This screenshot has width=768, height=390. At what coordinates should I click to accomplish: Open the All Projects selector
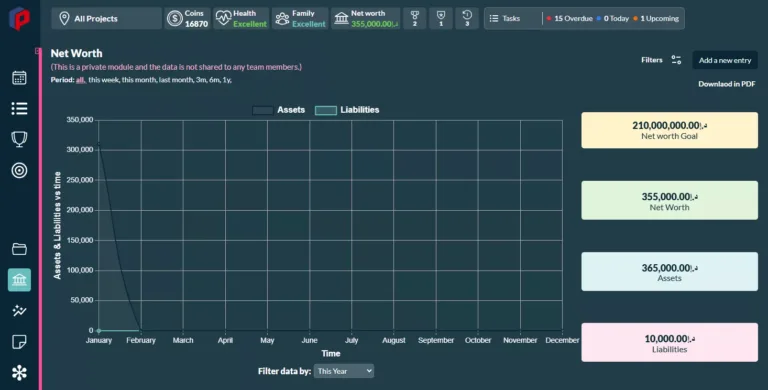click(106, 19)
